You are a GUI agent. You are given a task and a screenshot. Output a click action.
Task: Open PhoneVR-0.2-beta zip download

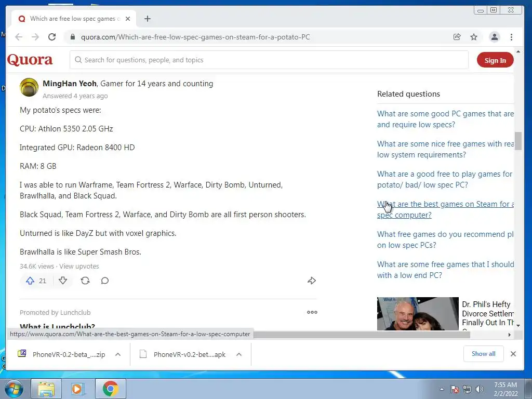click(61, 354)
